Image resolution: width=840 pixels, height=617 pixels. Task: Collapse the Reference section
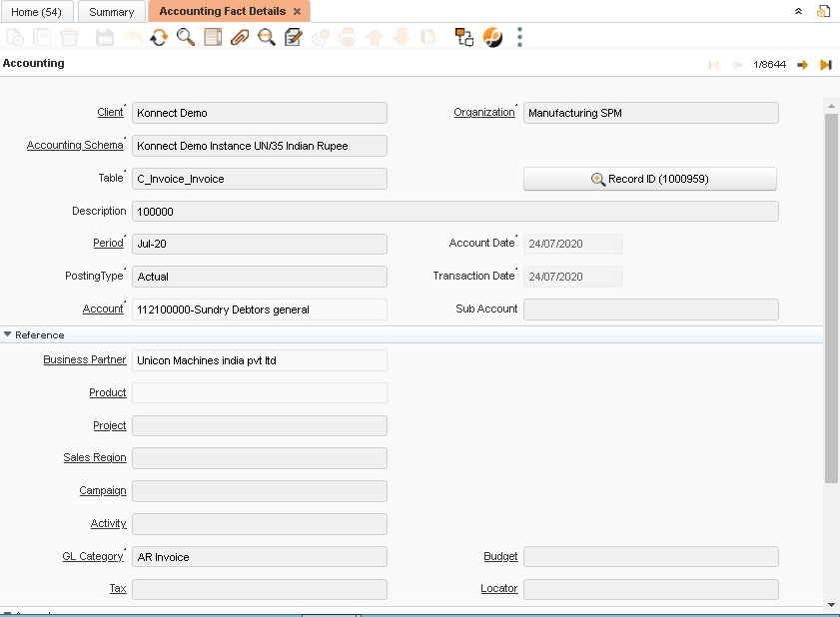coord(7,334)
